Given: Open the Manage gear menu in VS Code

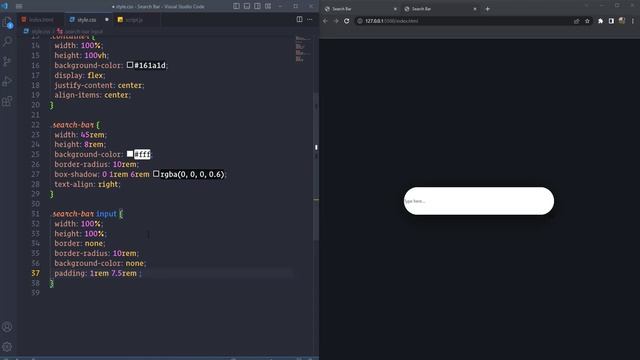Looking at the screenshot, I should pyautogui.click(x=7, y=347).
